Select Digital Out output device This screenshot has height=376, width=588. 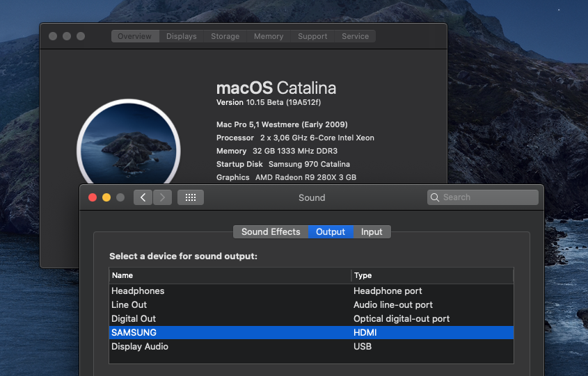point(311,319)
